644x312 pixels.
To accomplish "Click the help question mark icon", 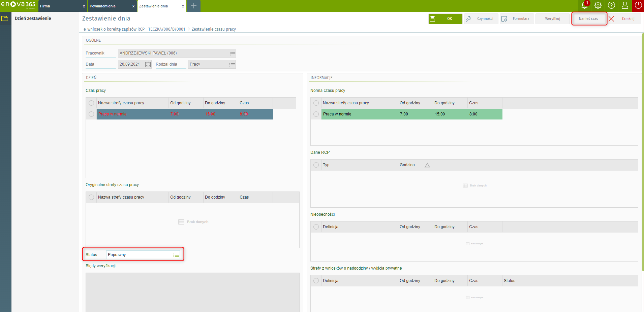I will click(x=611, y=6).
